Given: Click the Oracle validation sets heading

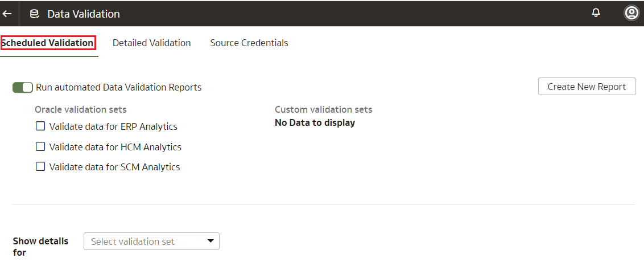Looking at the screenshot, I should 81,109.
